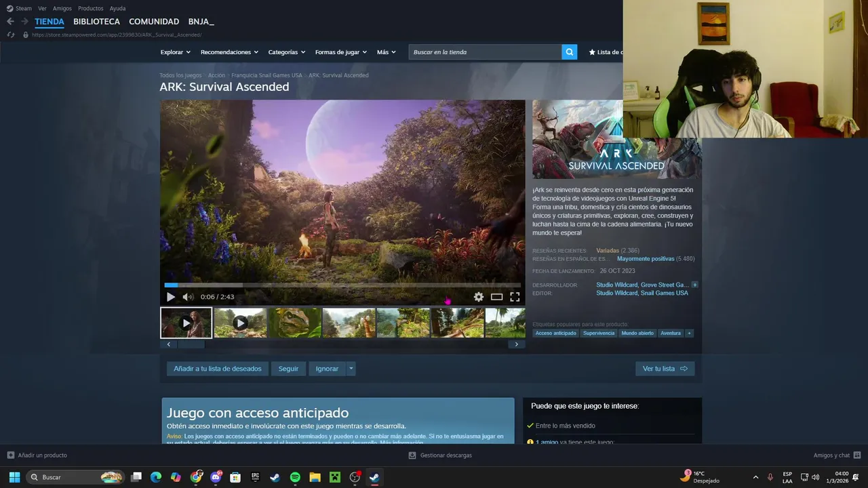The image size is (868, 488).
Task: Go back with the left arrow button
Action: [10, 22]
